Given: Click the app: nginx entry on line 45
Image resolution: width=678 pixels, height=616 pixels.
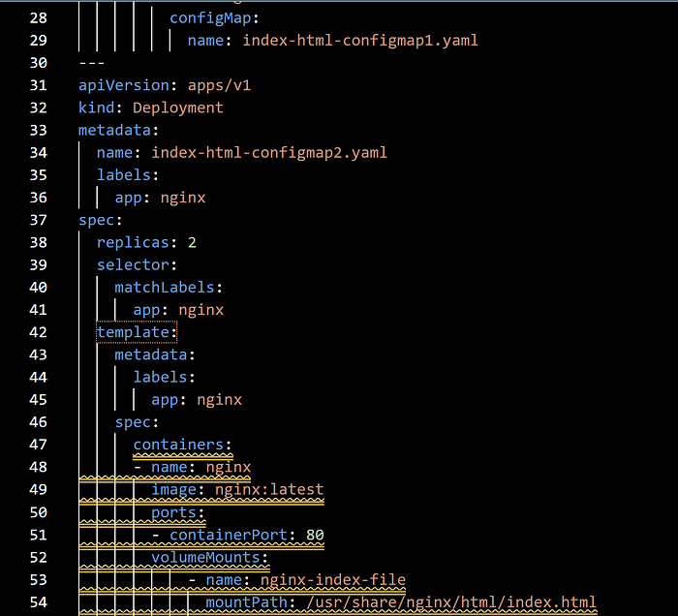Looking at the screenshot, I should (x=197, y=400).
